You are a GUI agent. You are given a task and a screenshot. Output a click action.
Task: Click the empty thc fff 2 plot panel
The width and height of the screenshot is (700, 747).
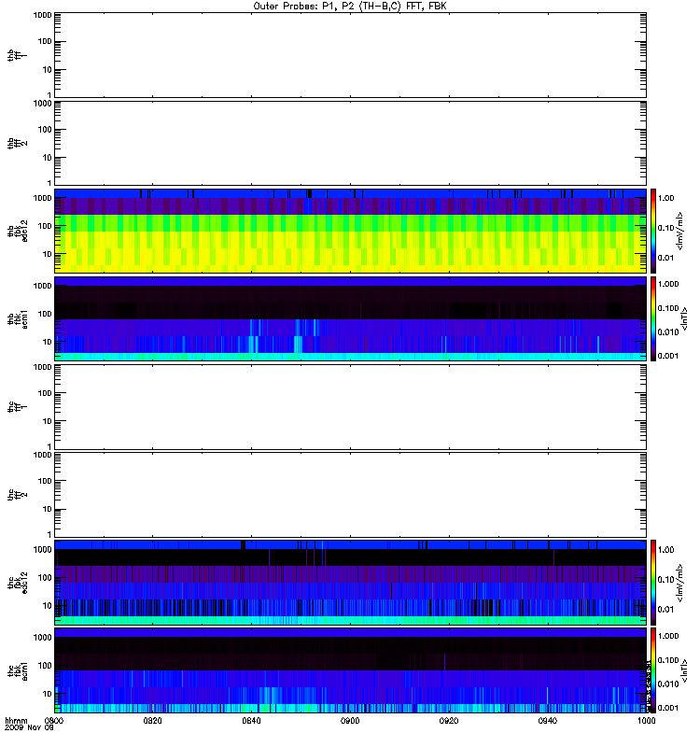350,495
